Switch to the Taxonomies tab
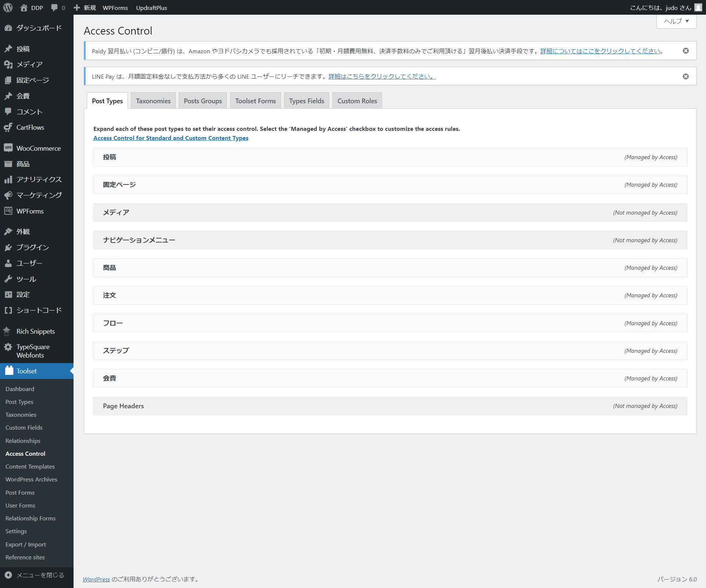Screen dimensions: 706x588 point(153,101)
